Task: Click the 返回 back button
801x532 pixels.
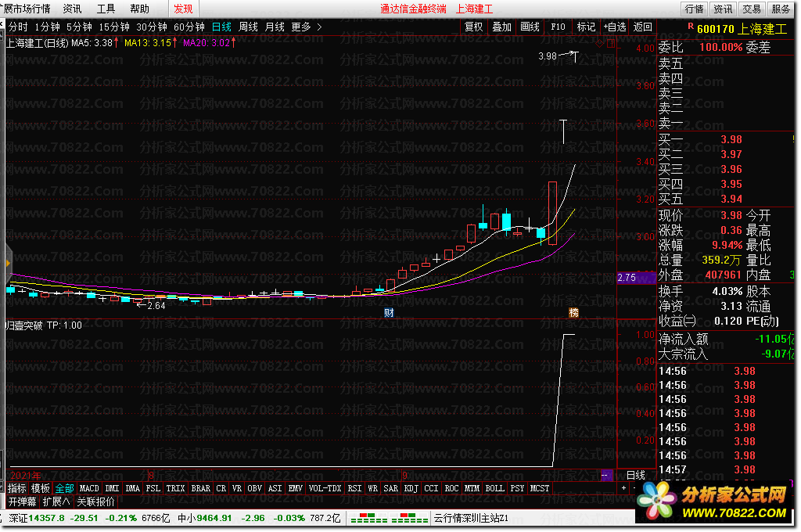Action: (x=643, y=27)
